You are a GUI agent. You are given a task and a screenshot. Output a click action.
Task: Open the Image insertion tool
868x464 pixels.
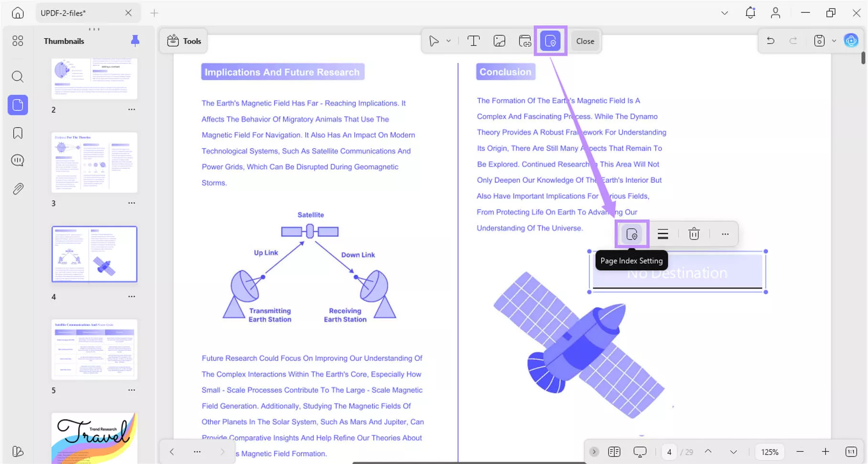(499, 41)
